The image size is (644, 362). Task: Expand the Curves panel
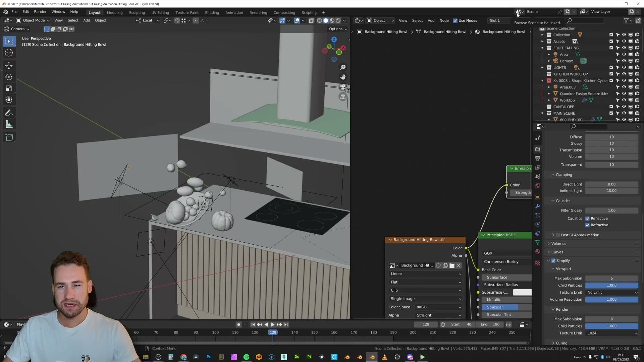[557, 252]
